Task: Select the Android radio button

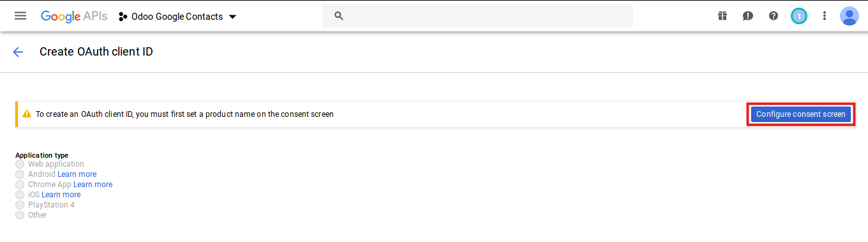Action: coord(20,174)
